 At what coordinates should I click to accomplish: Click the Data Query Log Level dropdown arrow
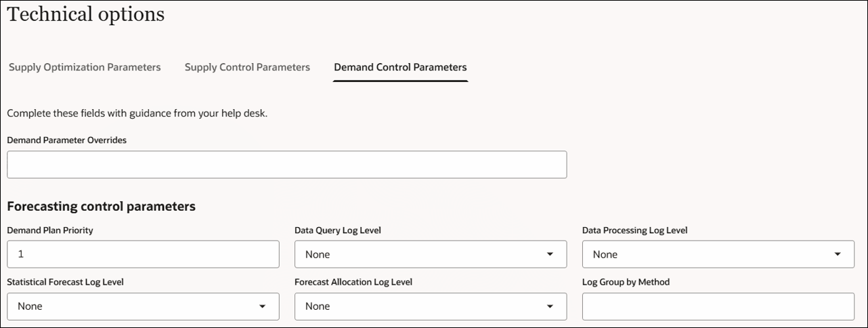coord(550,255)
